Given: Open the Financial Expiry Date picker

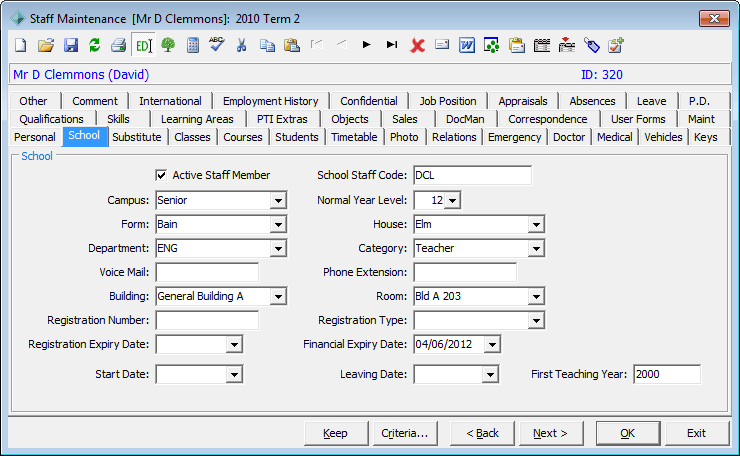Looking at the screenshot, I should click(x=492, y=345).
